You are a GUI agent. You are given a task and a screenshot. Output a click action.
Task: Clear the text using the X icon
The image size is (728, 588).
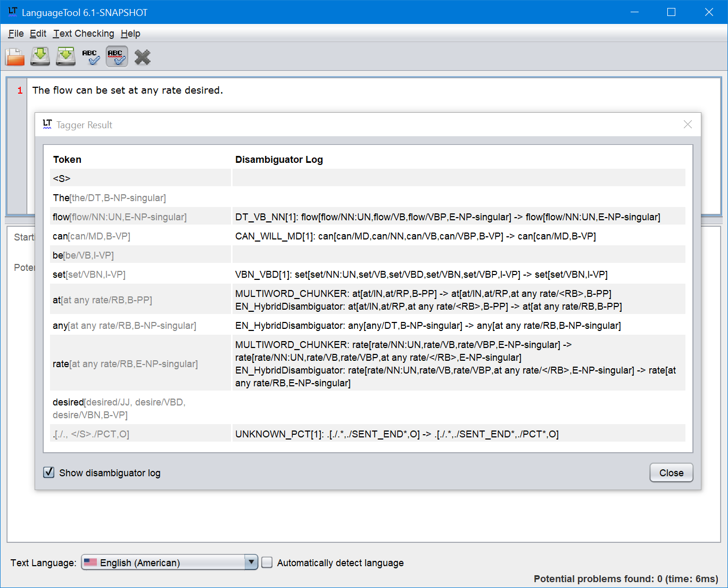click(x=142, y=56)
